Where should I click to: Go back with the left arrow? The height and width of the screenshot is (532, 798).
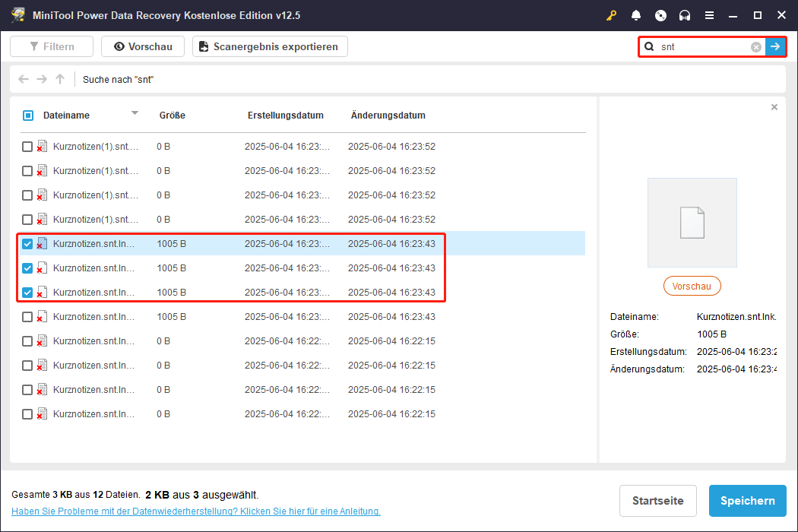(24, 79)
